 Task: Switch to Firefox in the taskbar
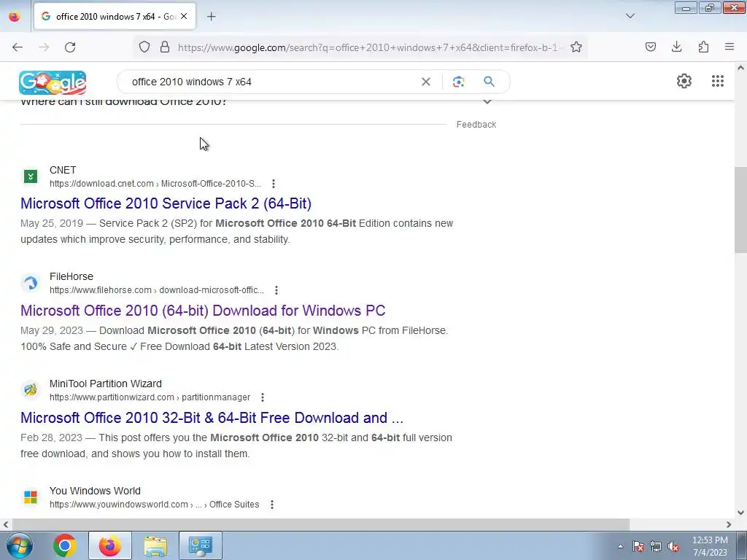109,545
